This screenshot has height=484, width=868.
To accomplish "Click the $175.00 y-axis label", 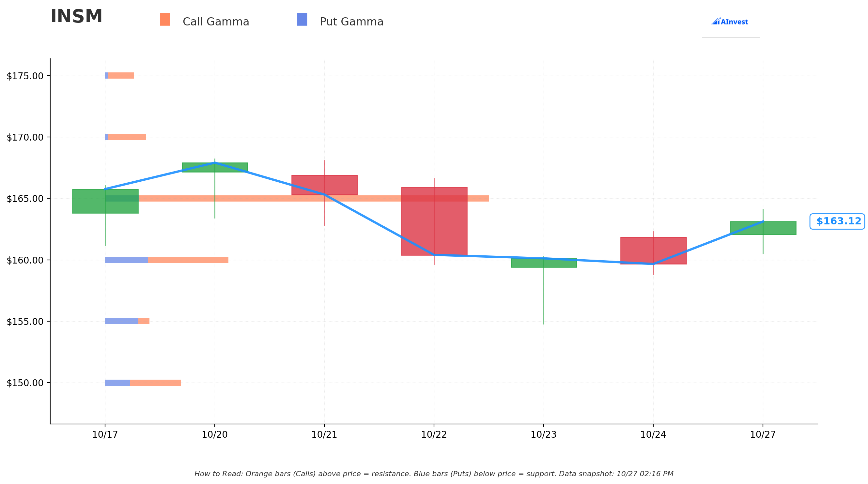I will point(25,76).
